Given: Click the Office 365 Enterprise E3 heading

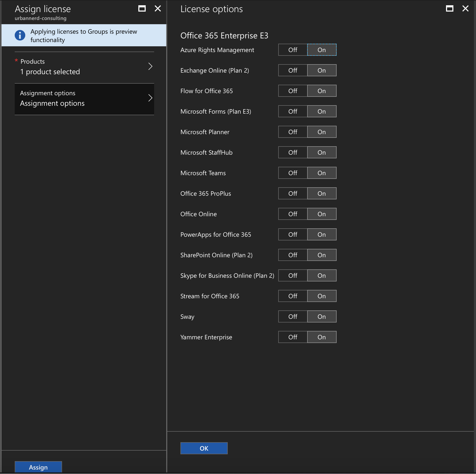Looking at the screenshot, I should 224,36.
